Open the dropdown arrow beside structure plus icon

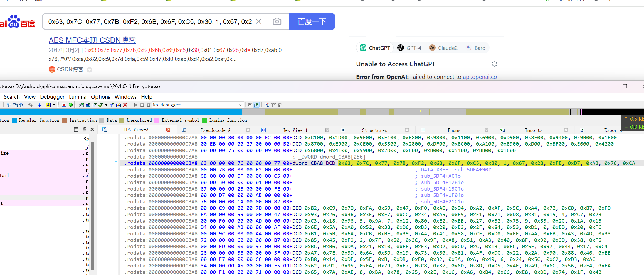point(106,105)
